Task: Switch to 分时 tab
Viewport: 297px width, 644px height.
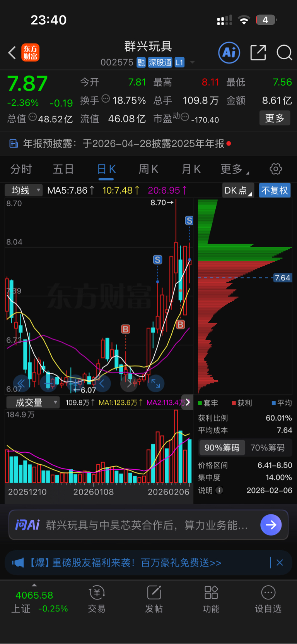Action: click(x=21, y=169)
